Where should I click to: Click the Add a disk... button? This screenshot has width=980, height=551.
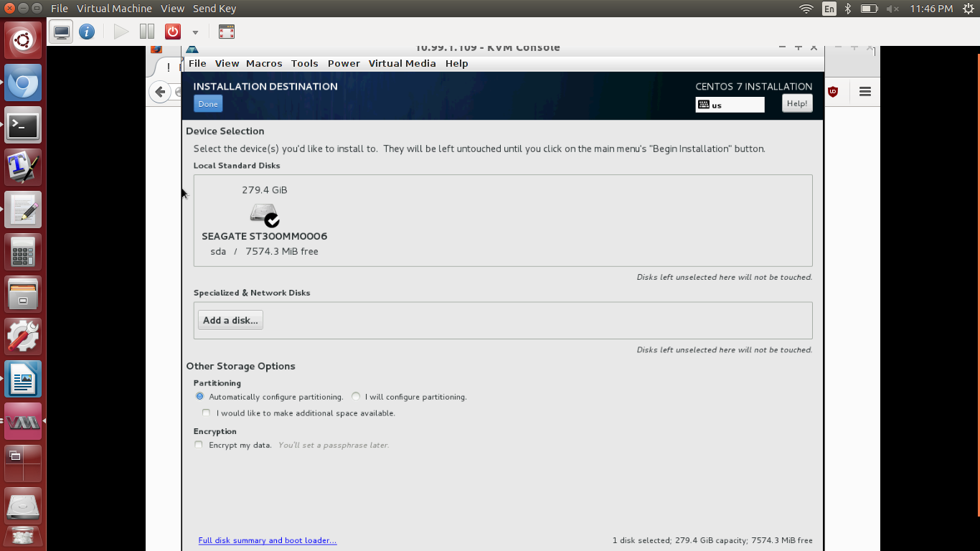pyautogui.click(x=230, y=320)
